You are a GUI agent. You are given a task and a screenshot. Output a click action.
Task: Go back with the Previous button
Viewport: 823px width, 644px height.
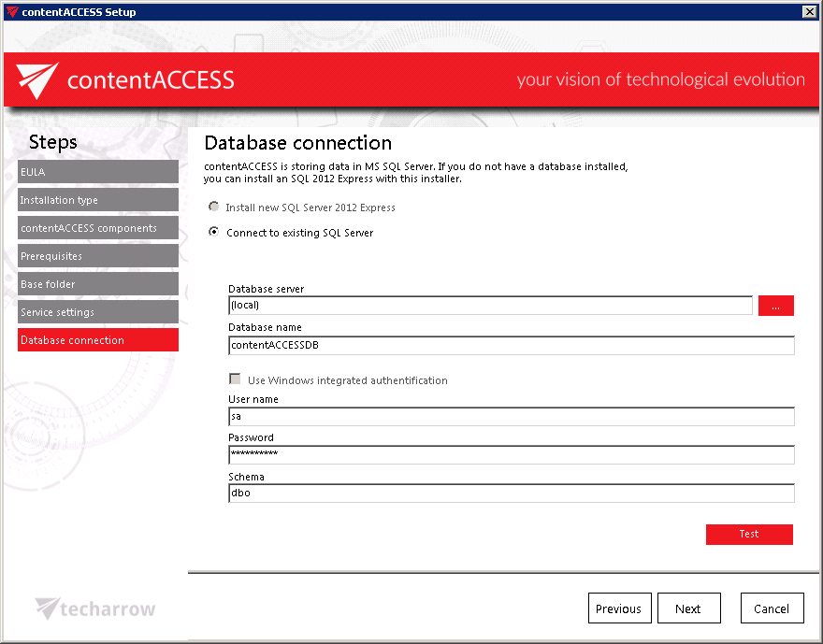(x=619, y=608)
